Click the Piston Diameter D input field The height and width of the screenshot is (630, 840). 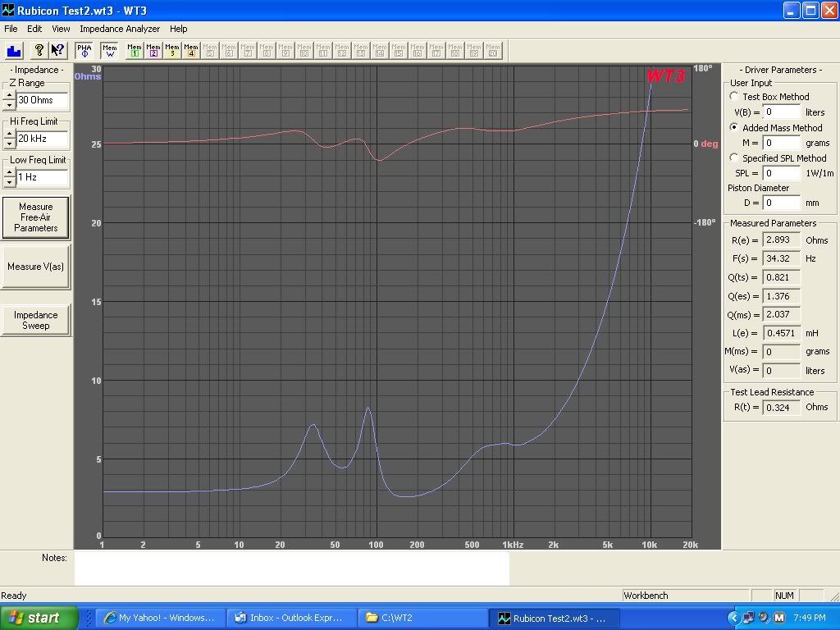click(781, 203)
